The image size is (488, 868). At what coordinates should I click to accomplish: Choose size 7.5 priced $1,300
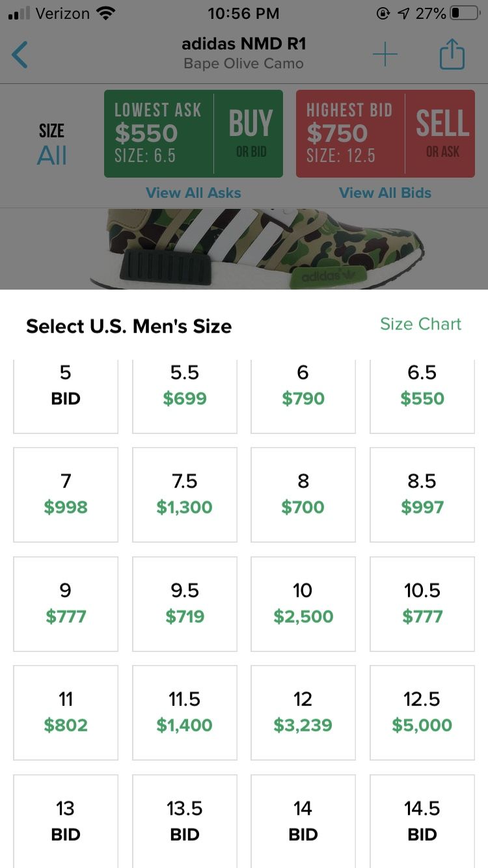click(185, 495)
